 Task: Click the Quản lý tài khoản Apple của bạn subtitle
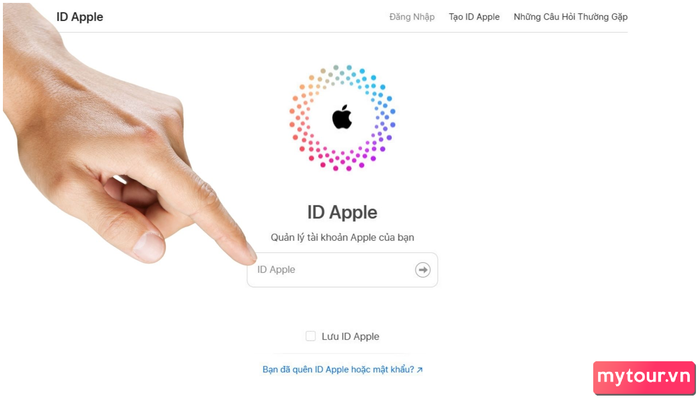pyautogui.click(x=342, y=238)
